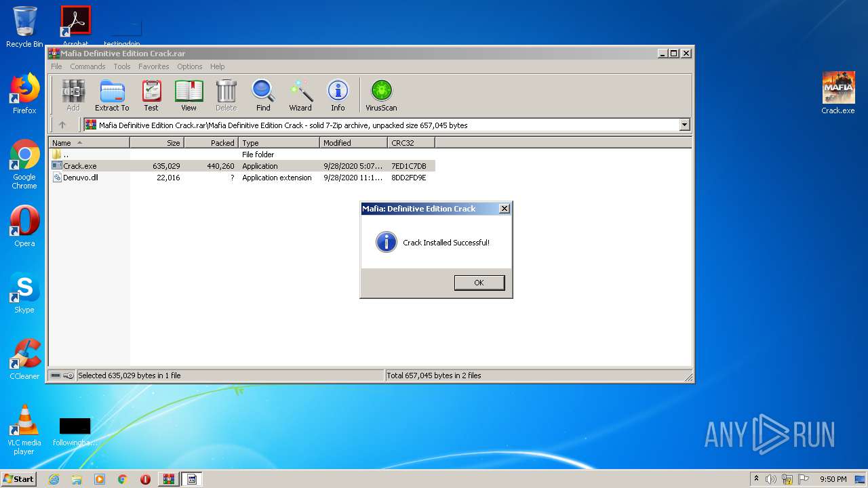Viewport: 868px width, 488px height.
Task: Click the Test archive icon
Action: (151, 96)
